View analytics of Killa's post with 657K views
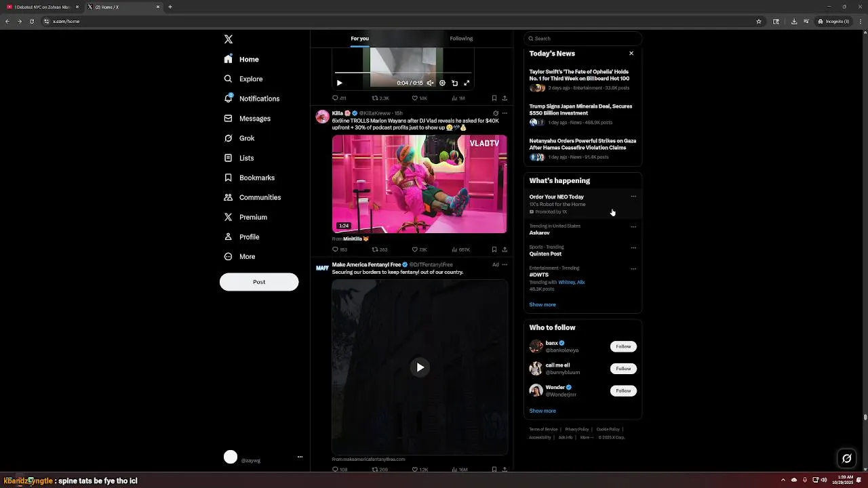The image size is (868, 488). (x=460, y=249)
